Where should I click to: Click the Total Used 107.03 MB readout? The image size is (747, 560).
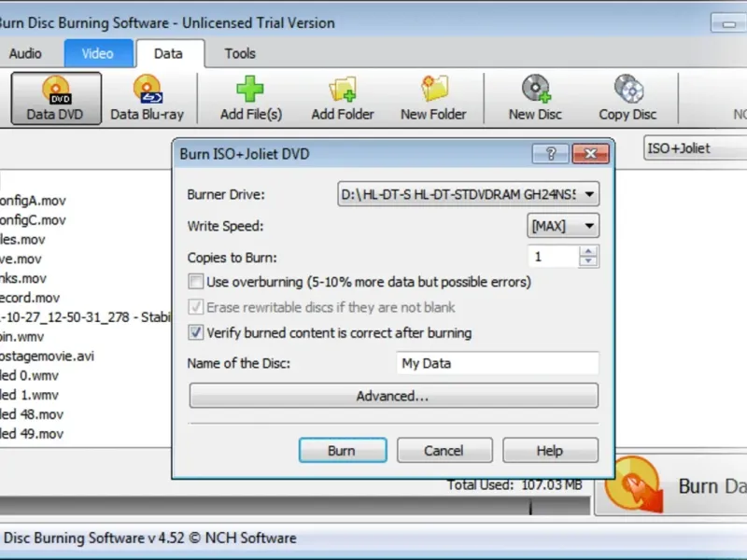514,485
